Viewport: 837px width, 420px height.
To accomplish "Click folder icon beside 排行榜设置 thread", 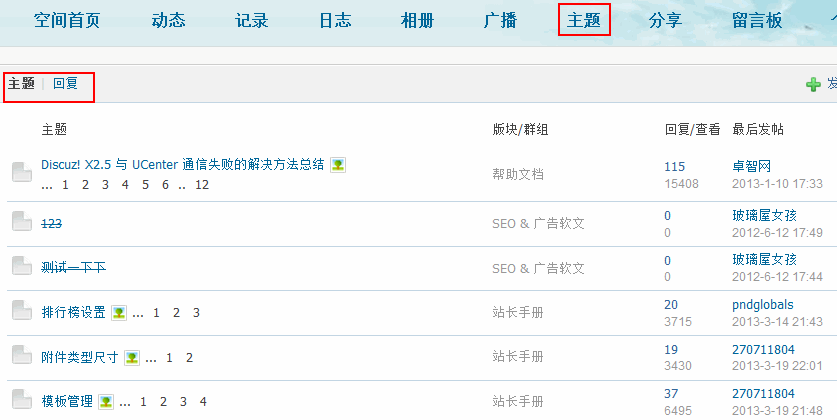I will [21, 311].
